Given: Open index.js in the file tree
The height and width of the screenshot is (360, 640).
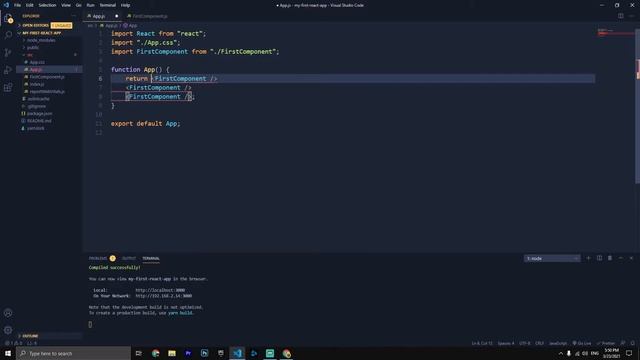Looking at the screenshot, I should click(37, 84).
